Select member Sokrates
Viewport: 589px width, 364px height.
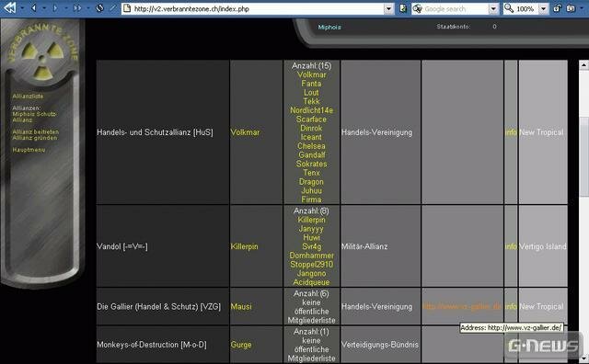[311, 164]
